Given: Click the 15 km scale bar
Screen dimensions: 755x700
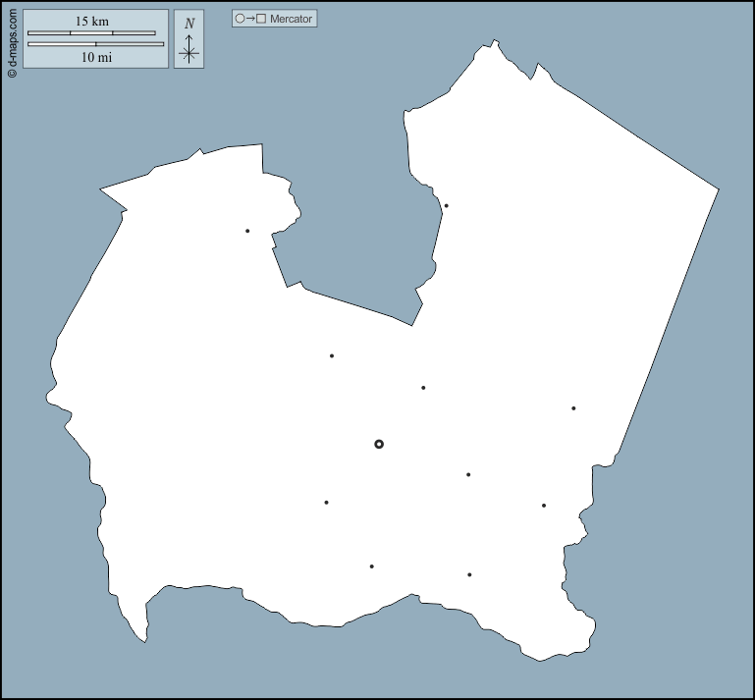Looking at the screenshot, I should click(x=91, y=33).
